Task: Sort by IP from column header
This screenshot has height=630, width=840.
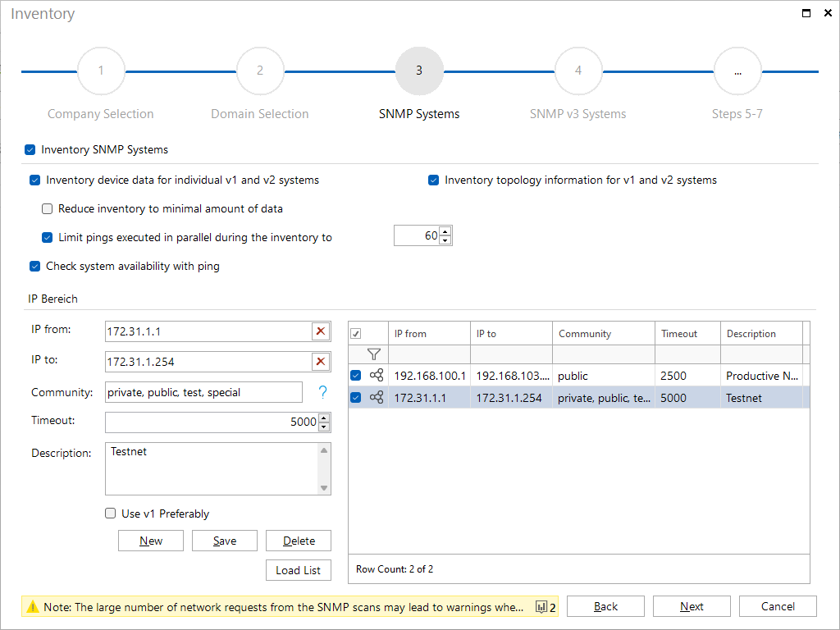Action: click(x=429, y=333)
